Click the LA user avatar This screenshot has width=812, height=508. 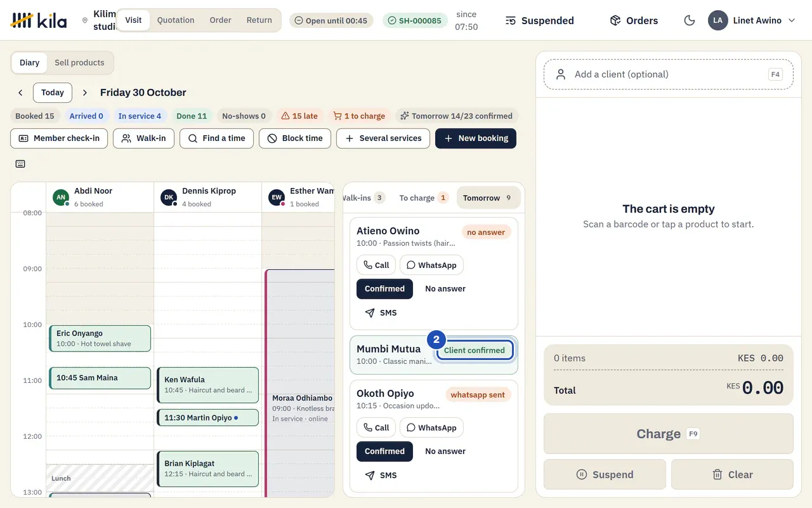pyautogui.click(x=717, y=20)
